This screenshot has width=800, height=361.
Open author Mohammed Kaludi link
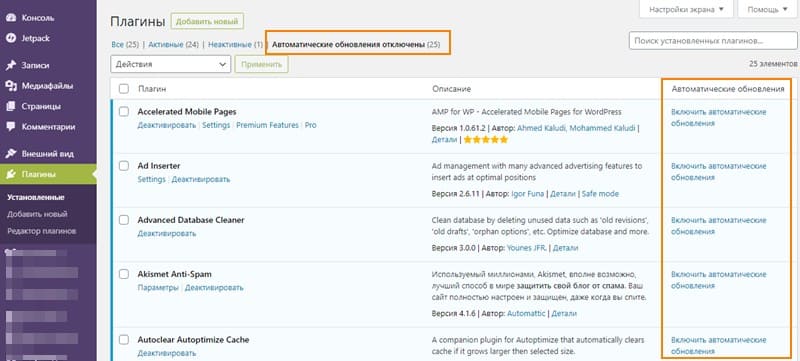(603, 128)
